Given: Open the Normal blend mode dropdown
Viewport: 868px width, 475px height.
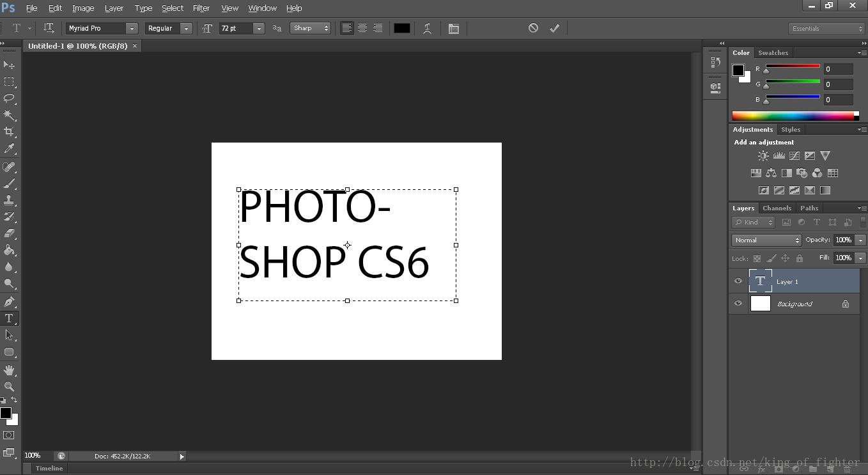Looking at the screenshot, I should 766,240.
